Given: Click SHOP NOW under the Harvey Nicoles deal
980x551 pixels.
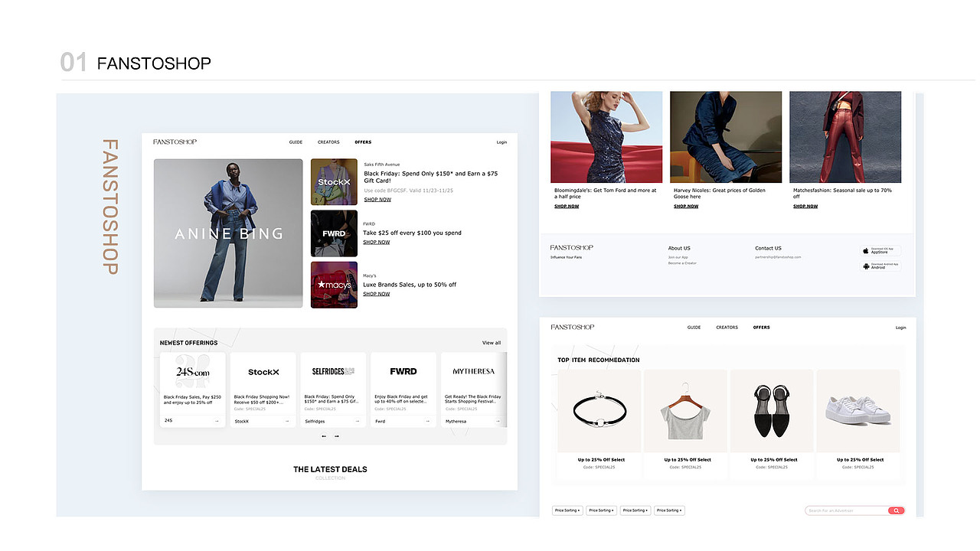Looking at the screenshot, I should coord(686,207).
